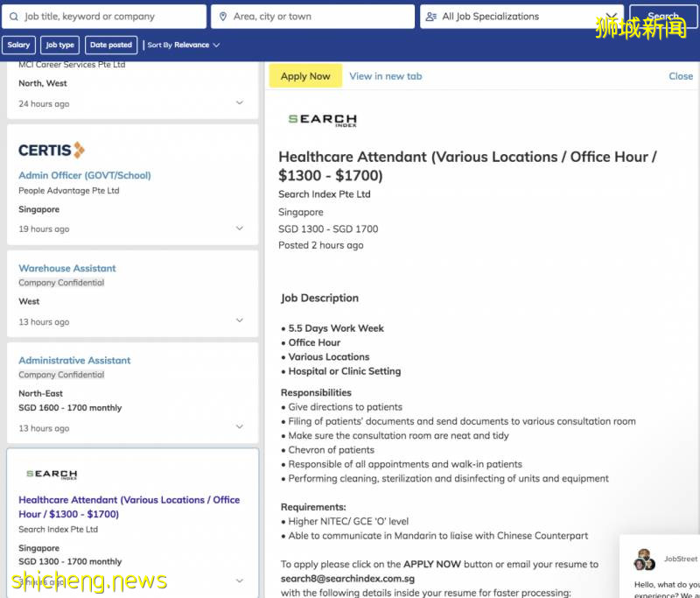Close the job details panel
Image resolution: width=700 pixels, height=598 pixels.
(x=680, y=76)
